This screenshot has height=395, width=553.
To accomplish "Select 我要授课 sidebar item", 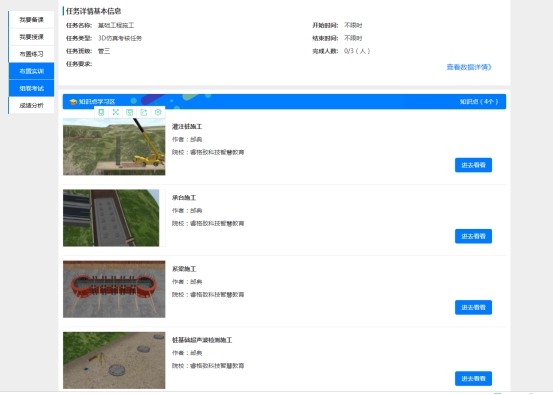I will click(x=31, y=37).
